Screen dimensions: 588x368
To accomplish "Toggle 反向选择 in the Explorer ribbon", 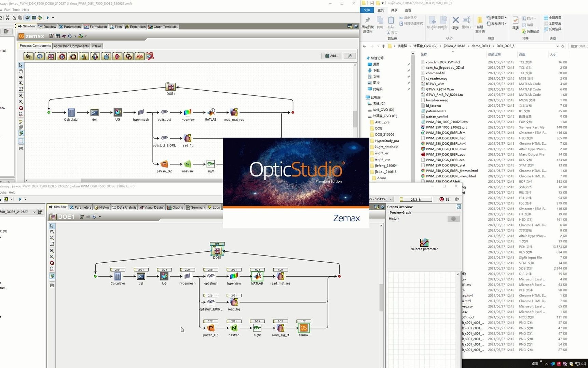I will (x=553, y=29).
